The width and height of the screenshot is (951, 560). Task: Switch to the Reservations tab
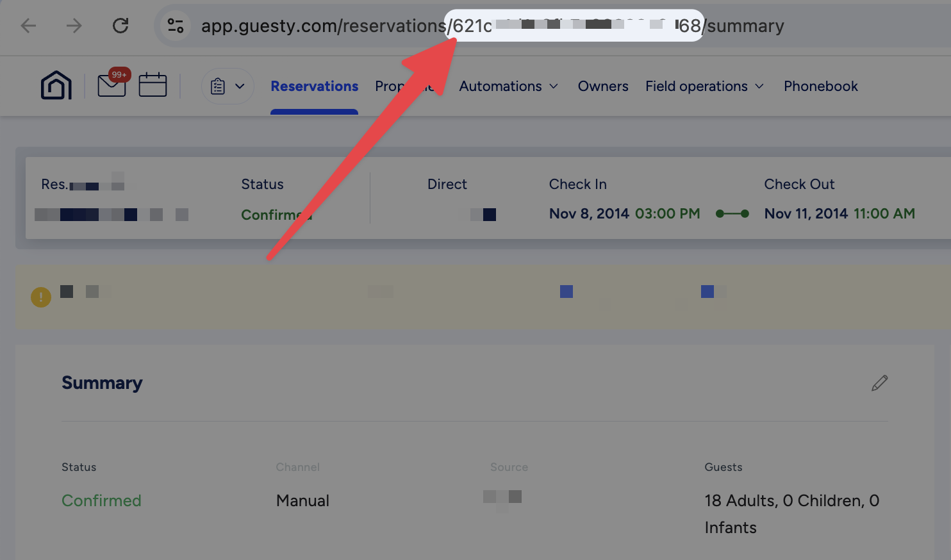coord(314,86)
